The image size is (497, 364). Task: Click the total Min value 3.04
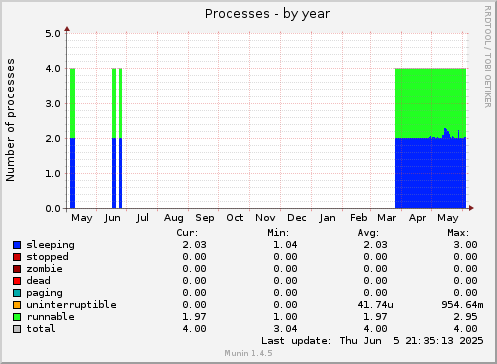285,329
